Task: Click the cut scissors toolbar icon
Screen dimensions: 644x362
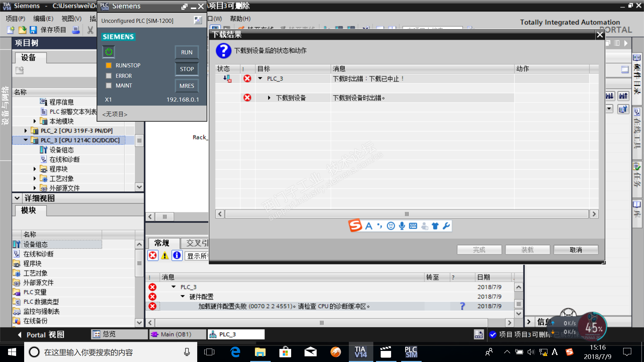Action: click(x=90, y=30)
